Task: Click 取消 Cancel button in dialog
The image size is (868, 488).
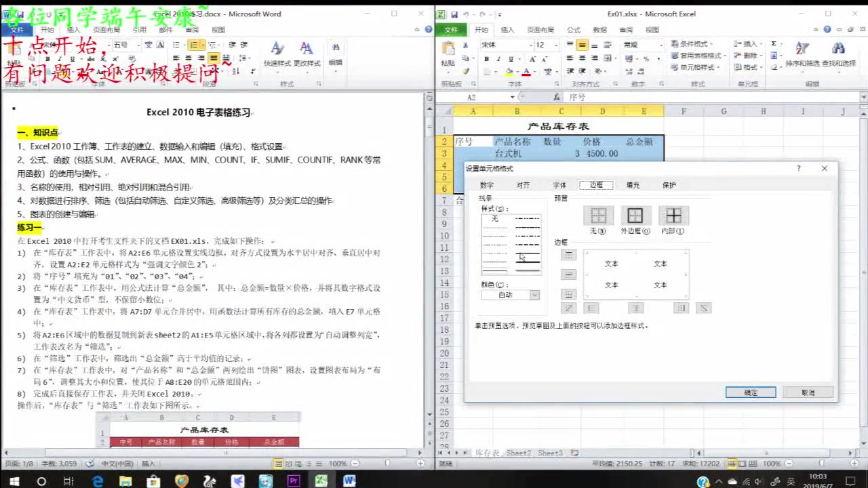Action: pos(808,392)
